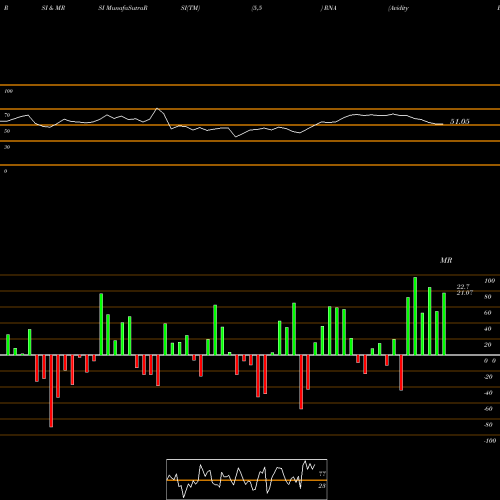Image resolution: width=500 pixels, height=500 pixels.
Task: Select the 21.07 value in MR panel
Action: pyautogui.click(x=465, y=293)
